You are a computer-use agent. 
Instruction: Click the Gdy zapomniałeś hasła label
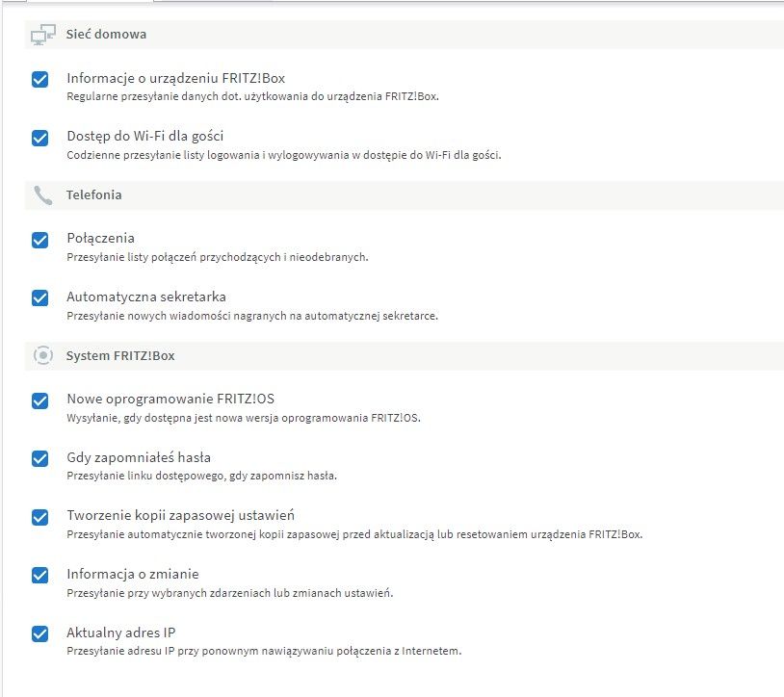tap(139, 457)
